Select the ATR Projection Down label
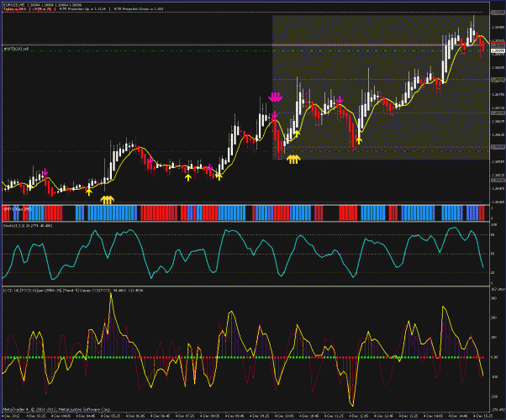The height and width of the screenshot is (420, 506). tap(139, 9)
